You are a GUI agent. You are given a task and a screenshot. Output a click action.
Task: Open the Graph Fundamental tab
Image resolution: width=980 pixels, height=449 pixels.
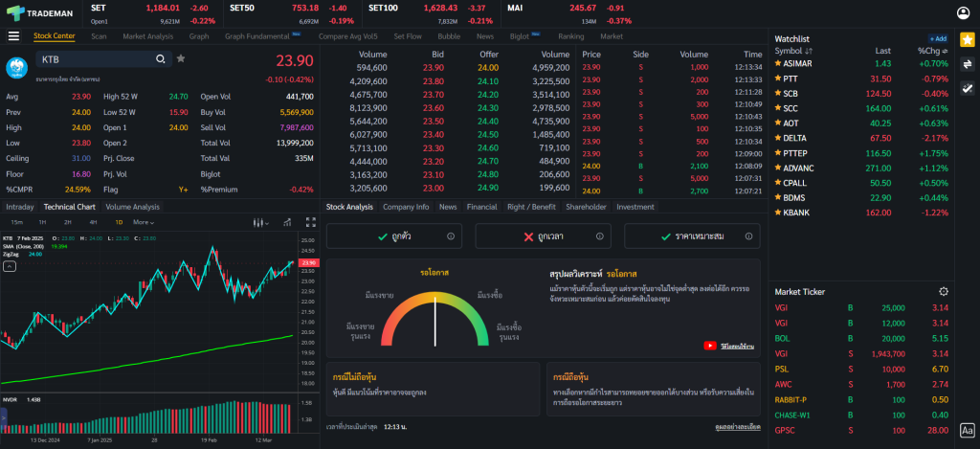pos(258,36)
